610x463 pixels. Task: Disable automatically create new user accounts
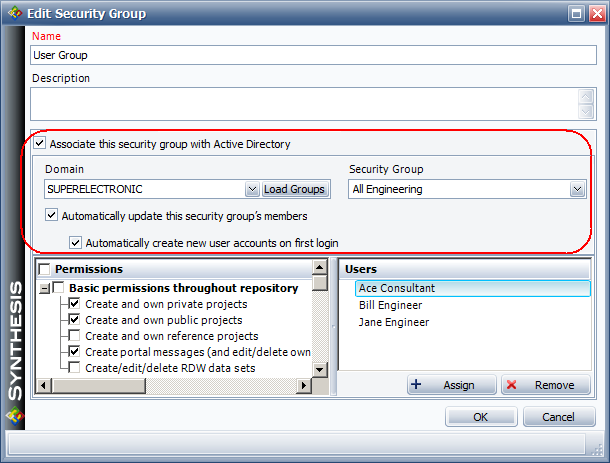pyautogui.click(x=76, y=242)
